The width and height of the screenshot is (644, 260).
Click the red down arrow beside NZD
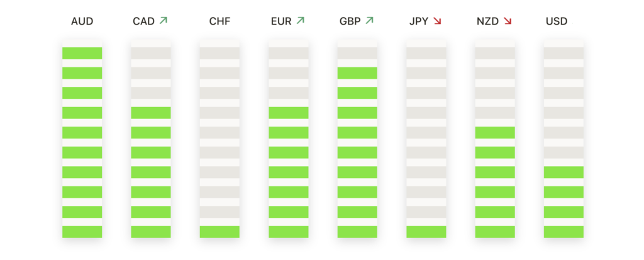tap(508, 21)
